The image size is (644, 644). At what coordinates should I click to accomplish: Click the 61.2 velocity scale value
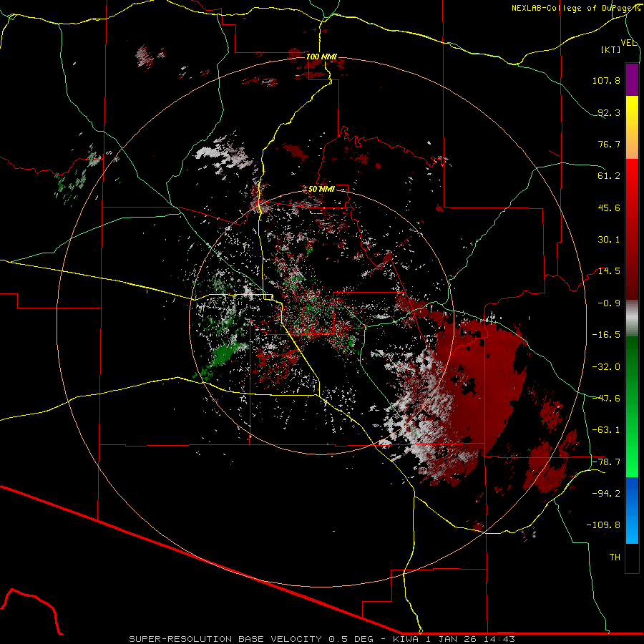click(609, 176)
